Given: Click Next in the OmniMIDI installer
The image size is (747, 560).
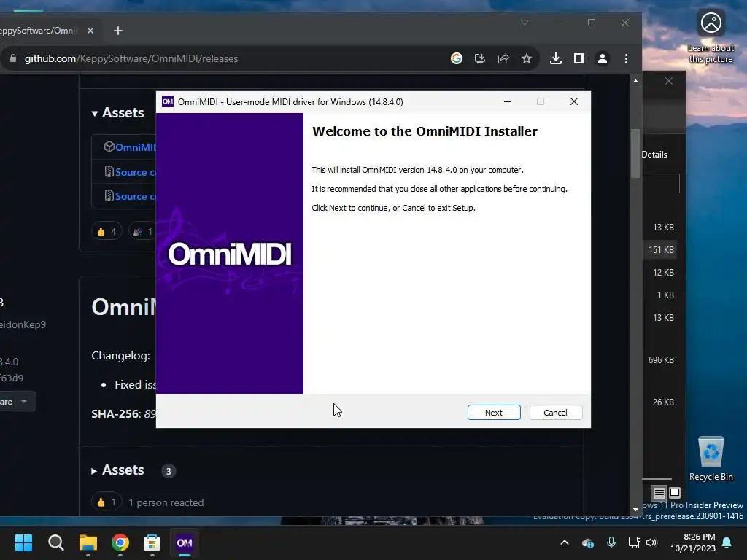Looking at the screenshot, I should [494, 413].
